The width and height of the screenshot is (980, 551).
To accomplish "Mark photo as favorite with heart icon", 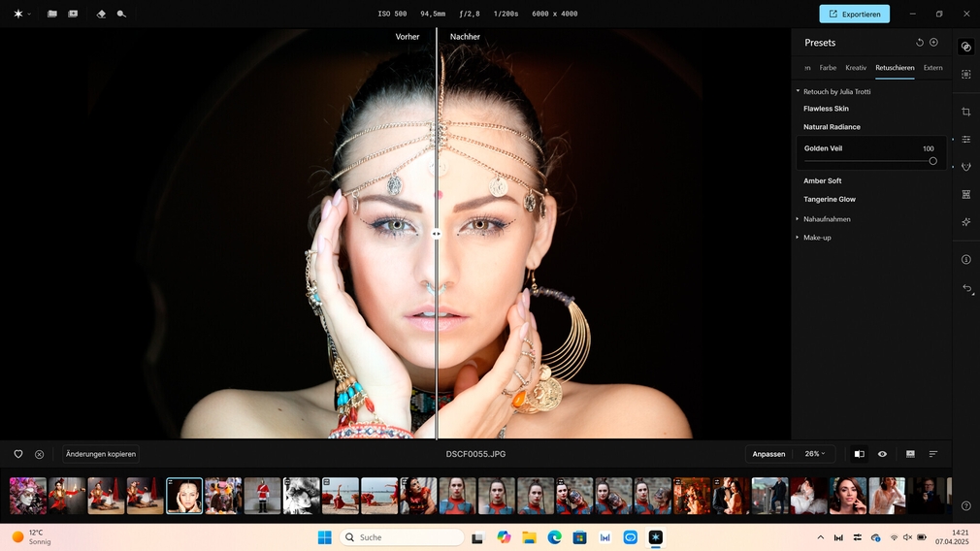I will 18,454.
